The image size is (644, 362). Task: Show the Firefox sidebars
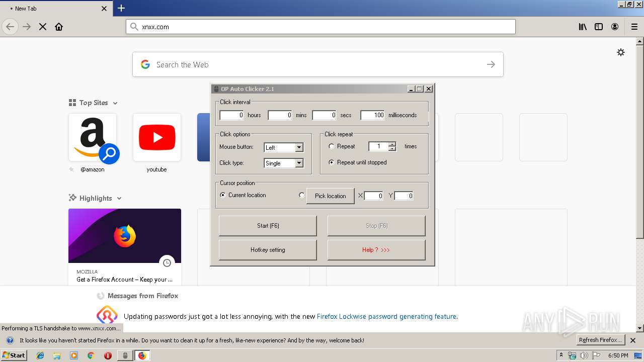point(599,27)
